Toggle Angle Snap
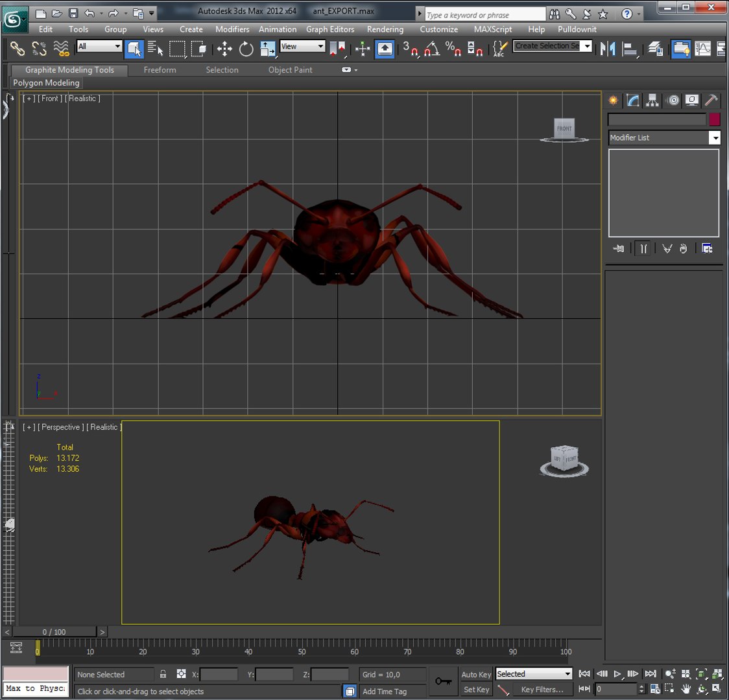The height and width of the screenshot is (700, 729). click(432, 49)
